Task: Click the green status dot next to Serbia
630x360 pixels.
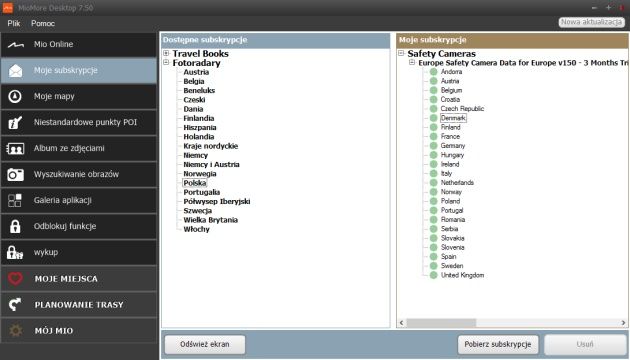Action: pyautogui.click(x=434, y=229)
